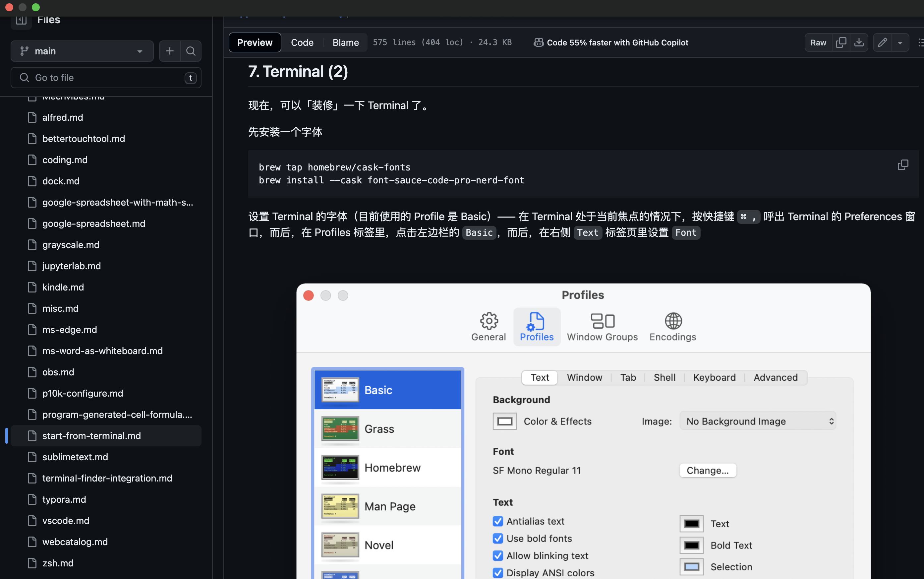Click the copy raw file icon

pos(840,42)
